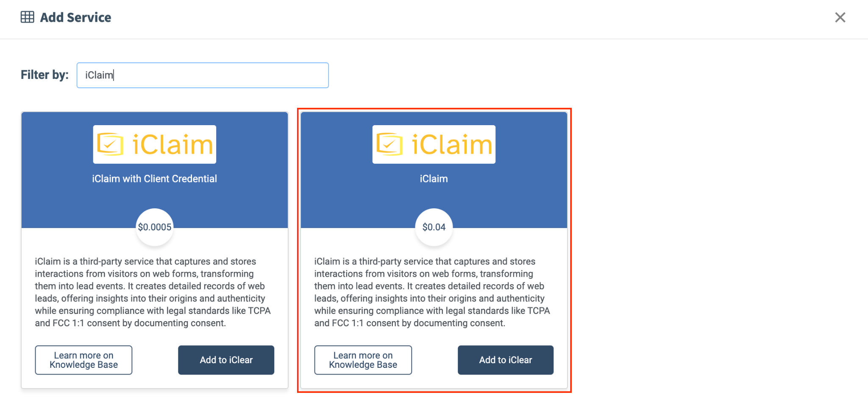Open Knowledge Base for the $0.04 iClaim
Screen dimensions: 868x420
[363, 360]
